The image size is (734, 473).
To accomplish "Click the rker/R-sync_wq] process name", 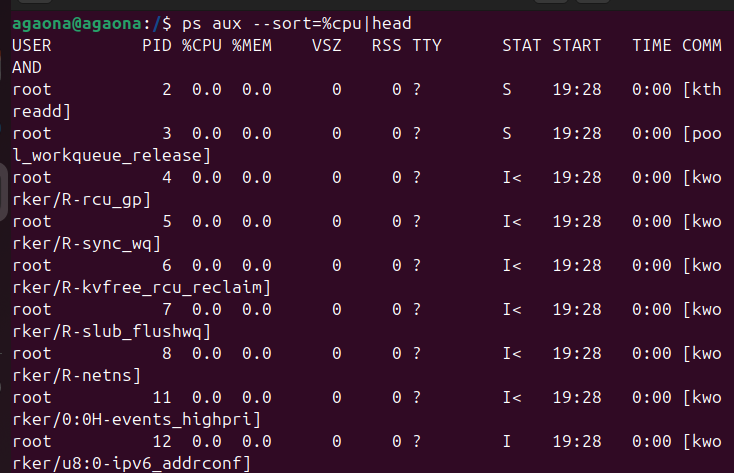I will tap(86, 243).
